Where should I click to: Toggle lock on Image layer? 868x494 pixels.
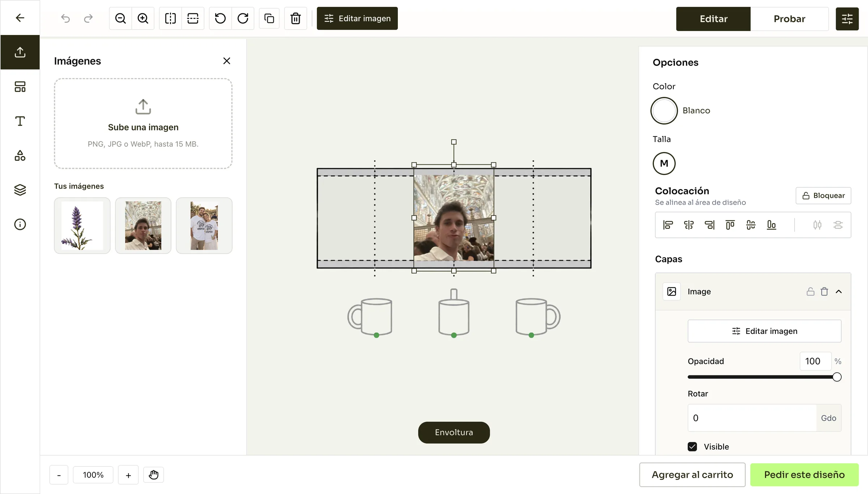tap(810, 291)
